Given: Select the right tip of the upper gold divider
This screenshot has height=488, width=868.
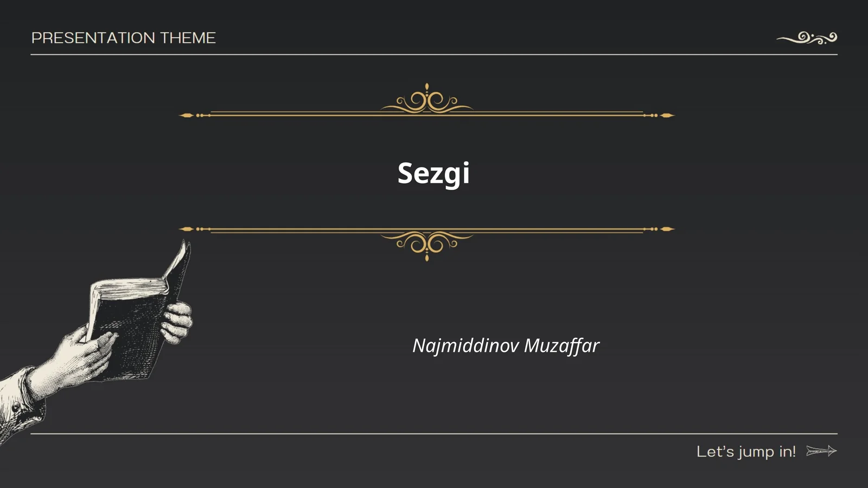Looking at the screenshot, I should tap(667, 115).
